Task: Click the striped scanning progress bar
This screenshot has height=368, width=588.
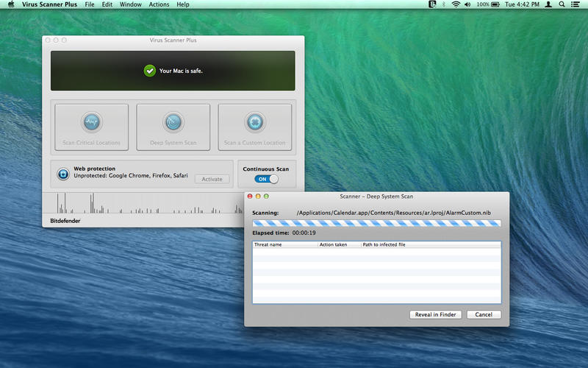Action: tap(376, 223)
